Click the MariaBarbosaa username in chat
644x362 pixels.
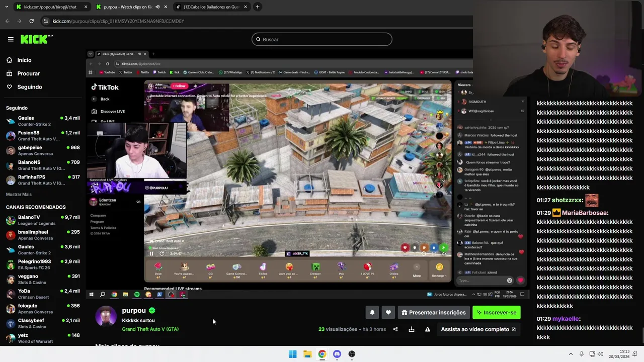(585, 213)
